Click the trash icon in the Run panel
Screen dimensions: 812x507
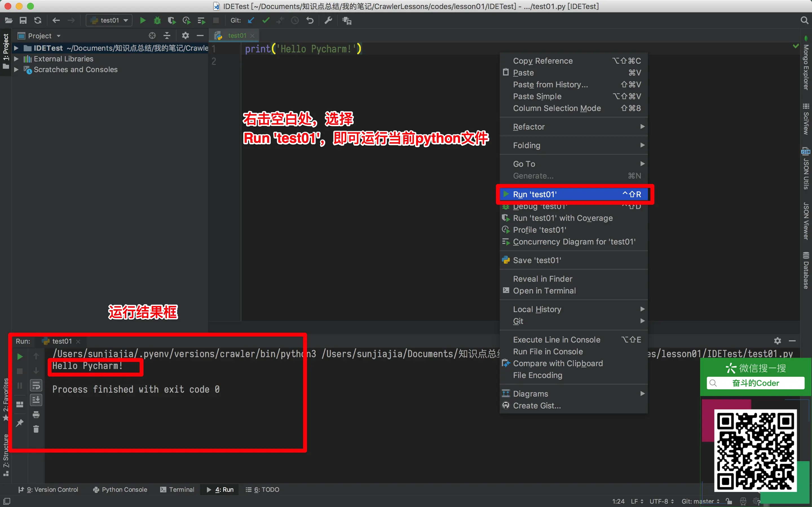pyautogui.click(x=36, y=429)
